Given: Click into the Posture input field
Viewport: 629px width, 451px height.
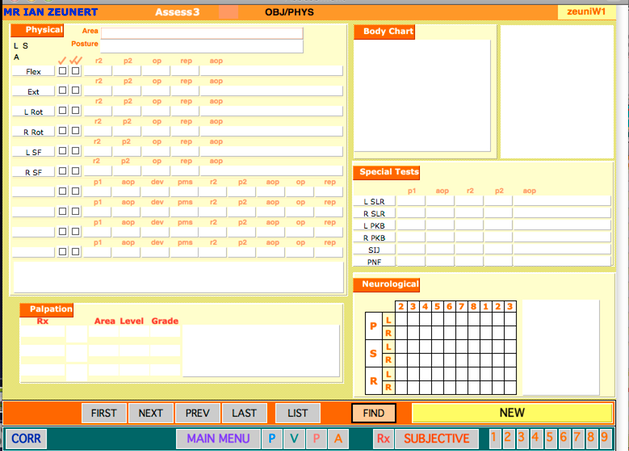Looking at the screenshot, I should tap(202, 47).
